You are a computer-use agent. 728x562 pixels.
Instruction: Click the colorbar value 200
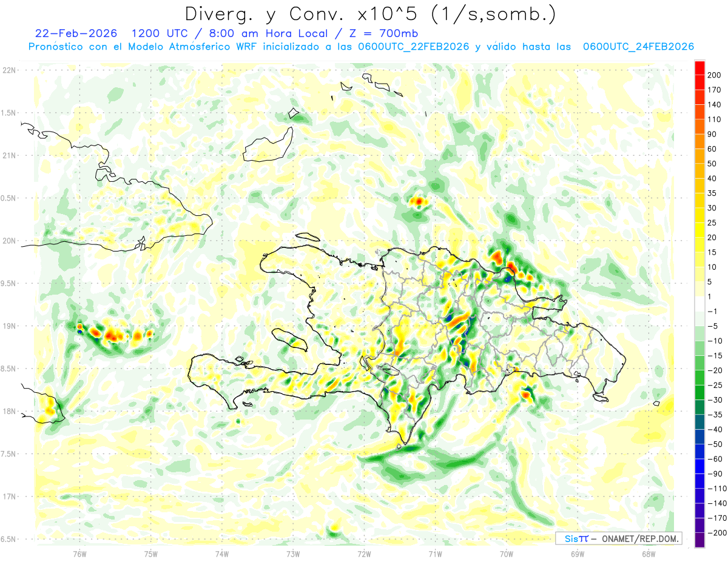pyautogui.click(x=714, y=75)
